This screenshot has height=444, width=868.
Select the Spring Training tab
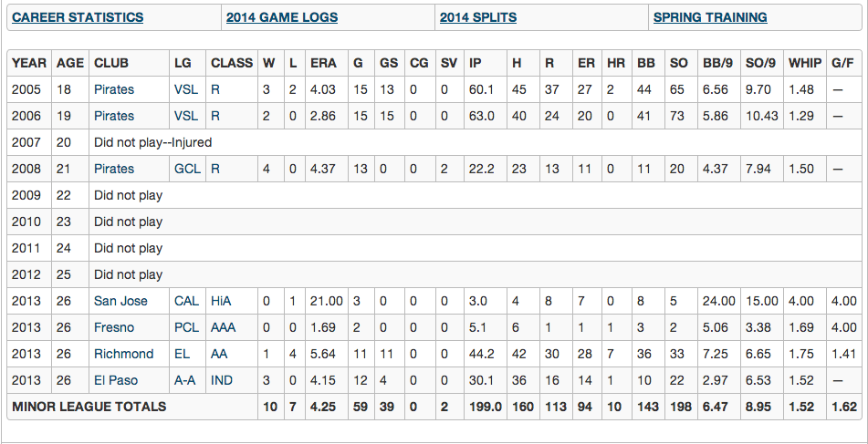pos(710,17)
